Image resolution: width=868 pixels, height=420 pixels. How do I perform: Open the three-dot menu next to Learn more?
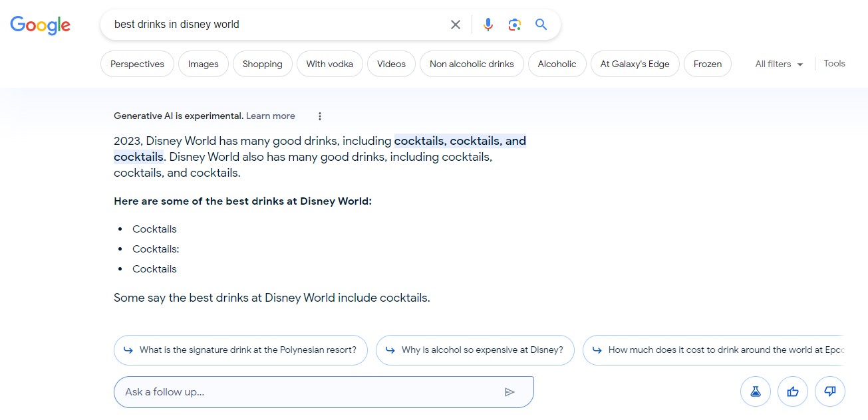coord(319,116)
